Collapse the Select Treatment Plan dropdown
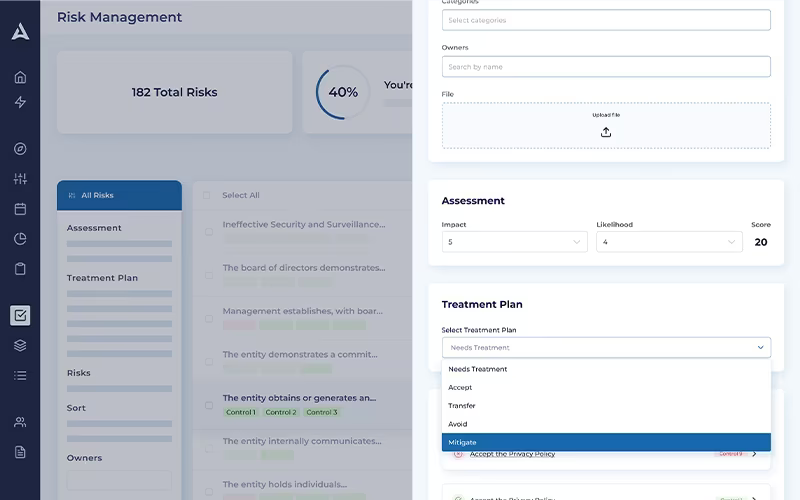Viewport: 800px width, 500px height. click(606, 347)
